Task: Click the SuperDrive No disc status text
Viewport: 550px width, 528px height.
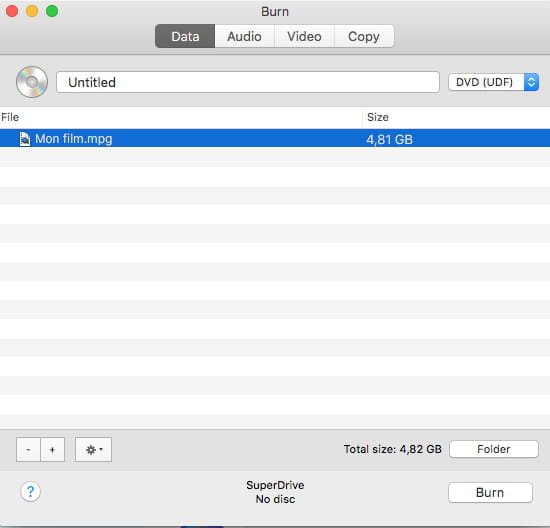Action: [275, 492]
